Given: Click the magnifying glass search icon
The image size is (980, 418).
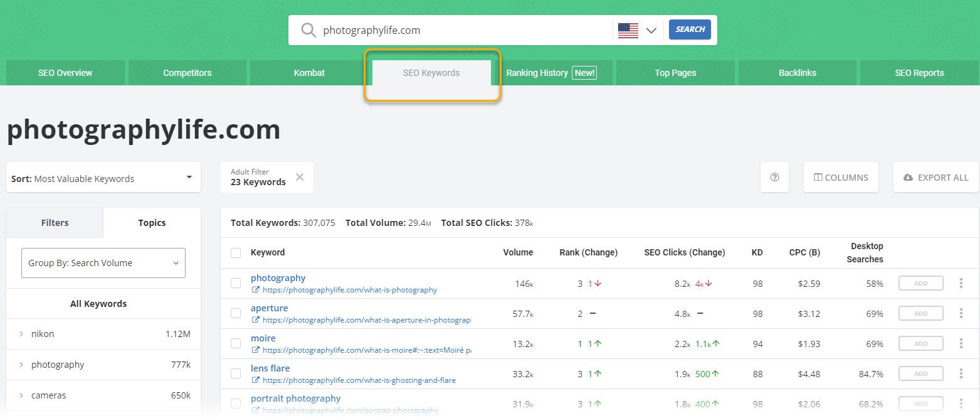Looking at the screenshot, I should [308, 30].
